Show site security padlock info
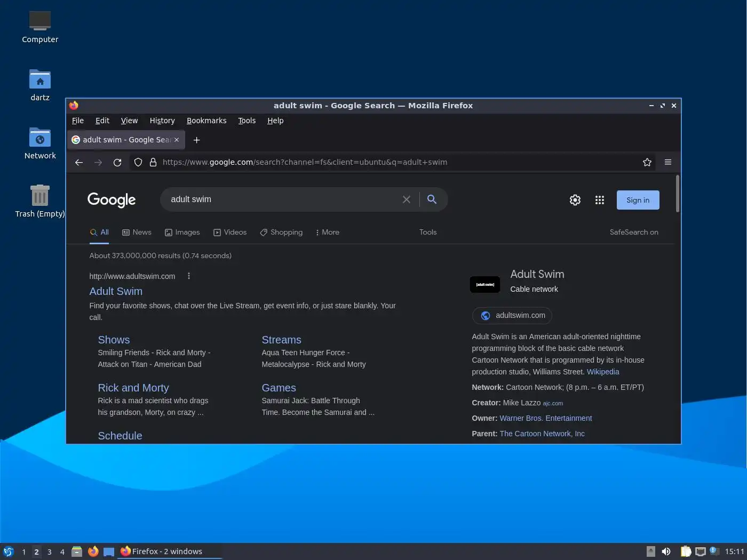Viewport: 747px width, 560px height. pyautogui.click(x=153, y=162)
